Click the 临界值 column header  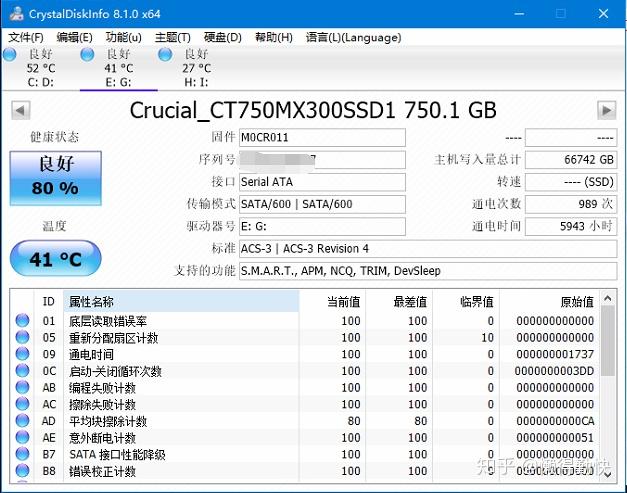(466, 301)
